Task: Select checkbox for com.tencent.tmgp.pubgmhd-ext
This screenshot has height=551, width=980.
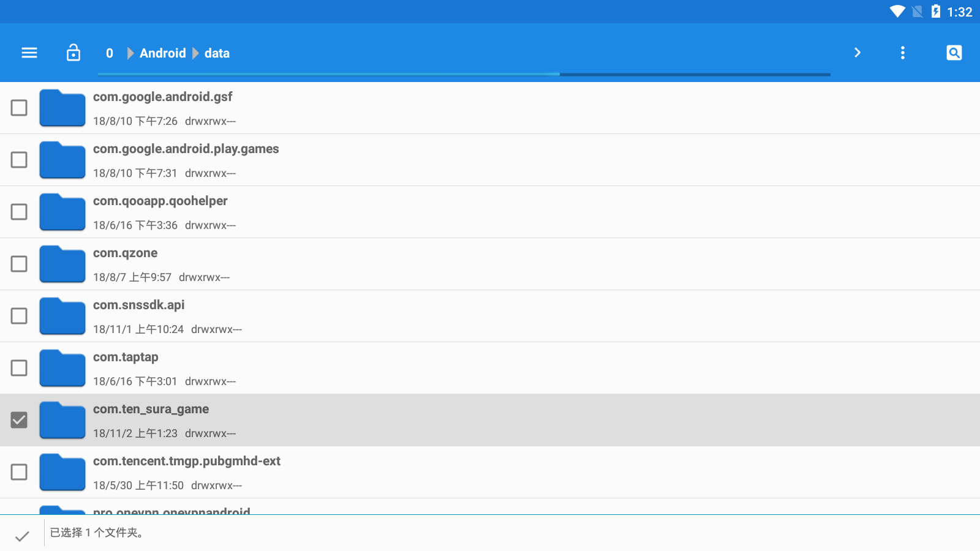Action: pos(19,472)
